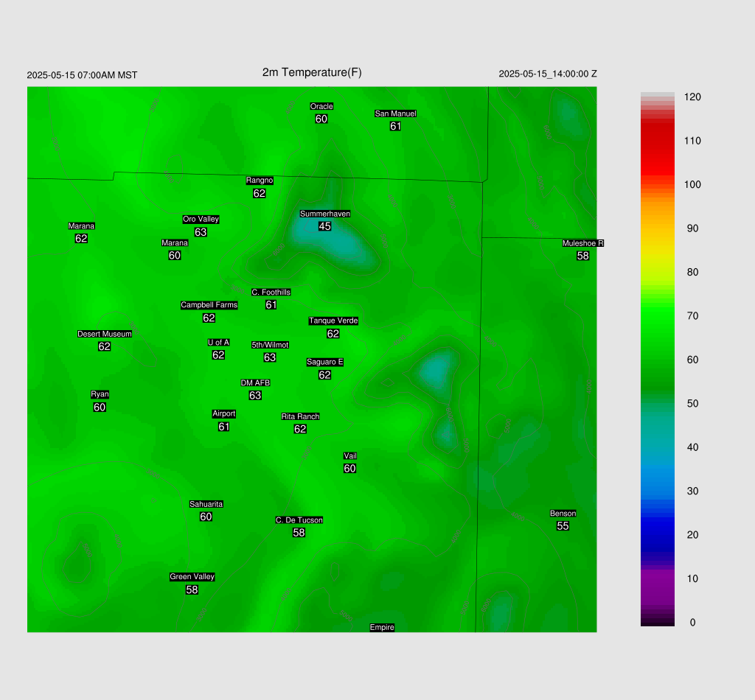Click the 120 tick on the color scale

tap(692, 97)
